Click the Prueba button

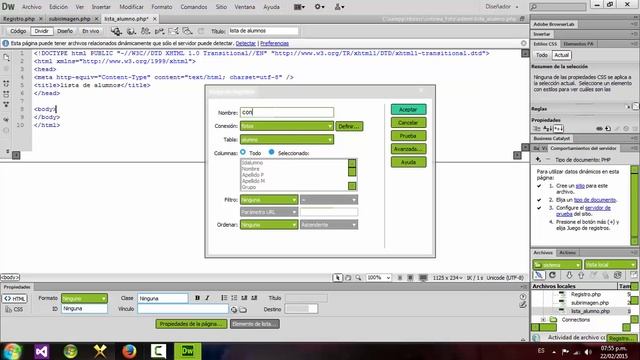[408, 136]
